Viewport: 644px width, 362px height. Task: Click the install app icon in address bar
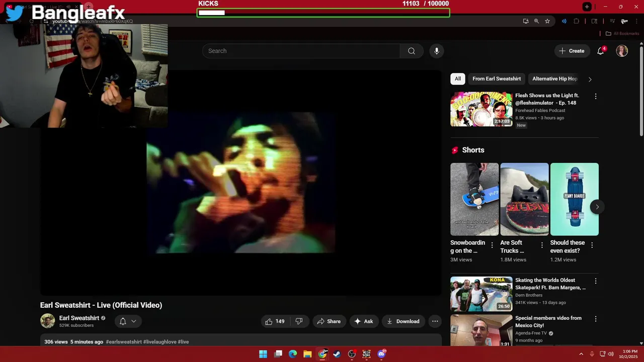coord(526,21)
